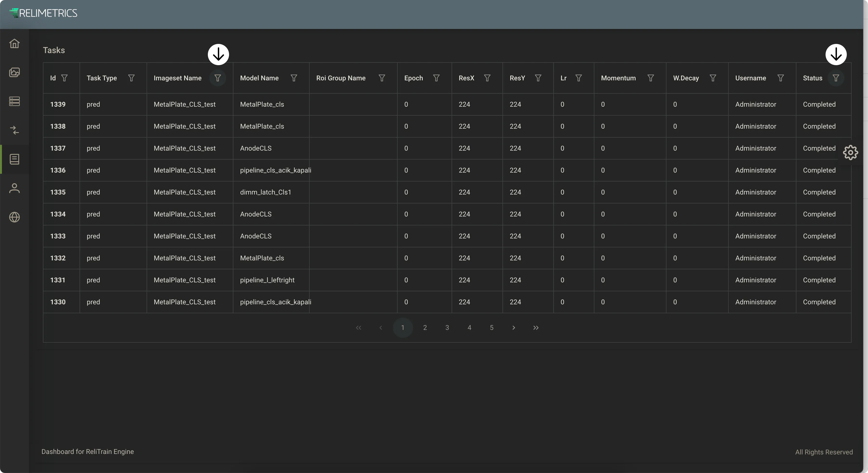
Task: Open the settings gear on right edge
Action: [x=850, y=153]
